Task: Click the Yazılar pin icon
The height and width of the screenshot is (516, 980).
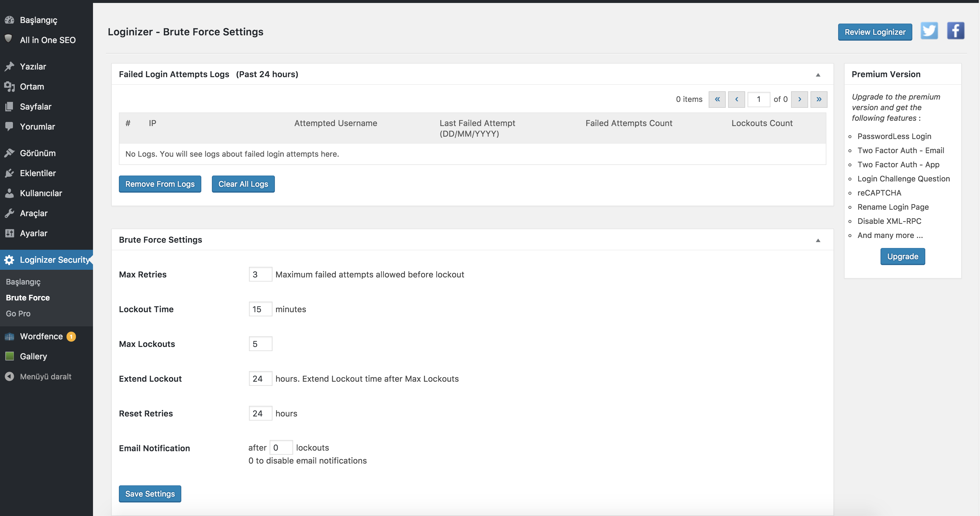Action: click(x=9, y=66)
